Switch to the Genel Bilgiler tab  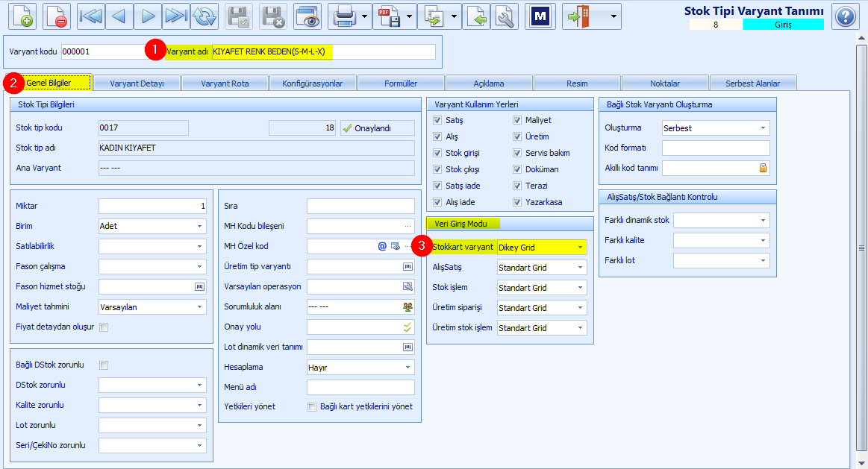(49, 83)
